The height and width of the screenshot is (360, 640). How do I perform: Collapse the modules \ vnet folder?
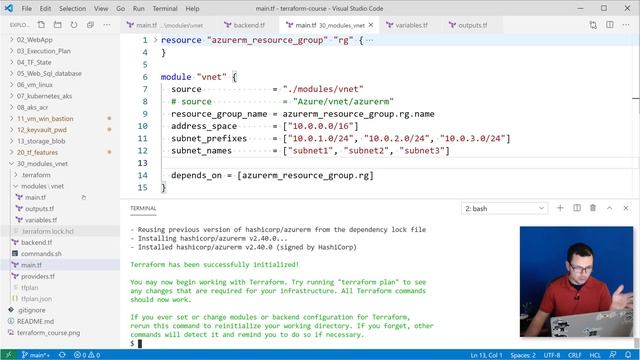click(42, 186)
